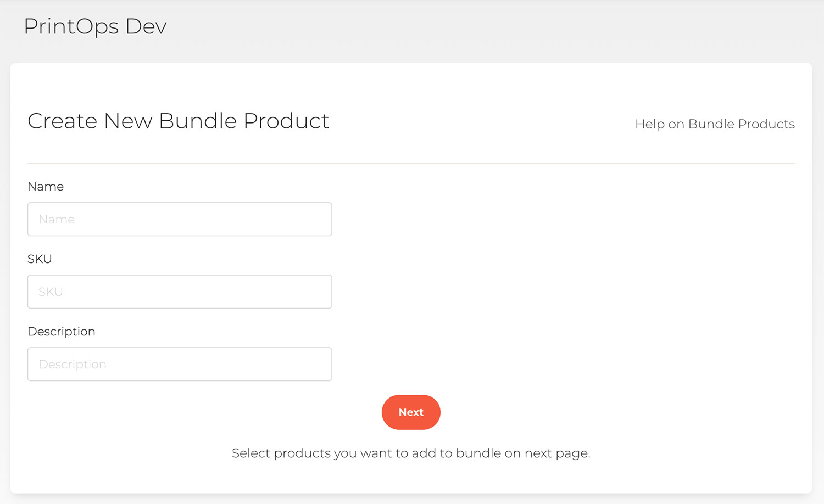Click the Name label above its field
824x504 pixels.
click(x=46, y=187)
